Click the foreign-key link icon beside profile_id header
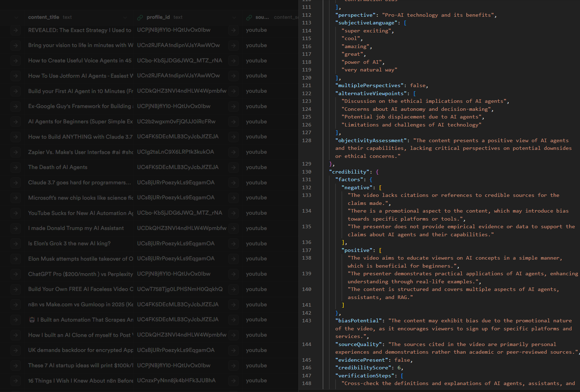 tap(140, 17)
